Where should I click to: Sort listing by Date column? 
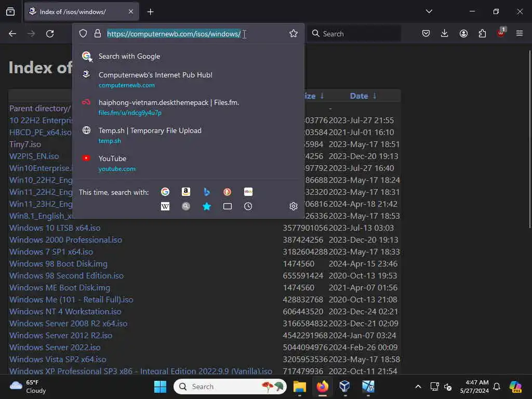(359, 96)
